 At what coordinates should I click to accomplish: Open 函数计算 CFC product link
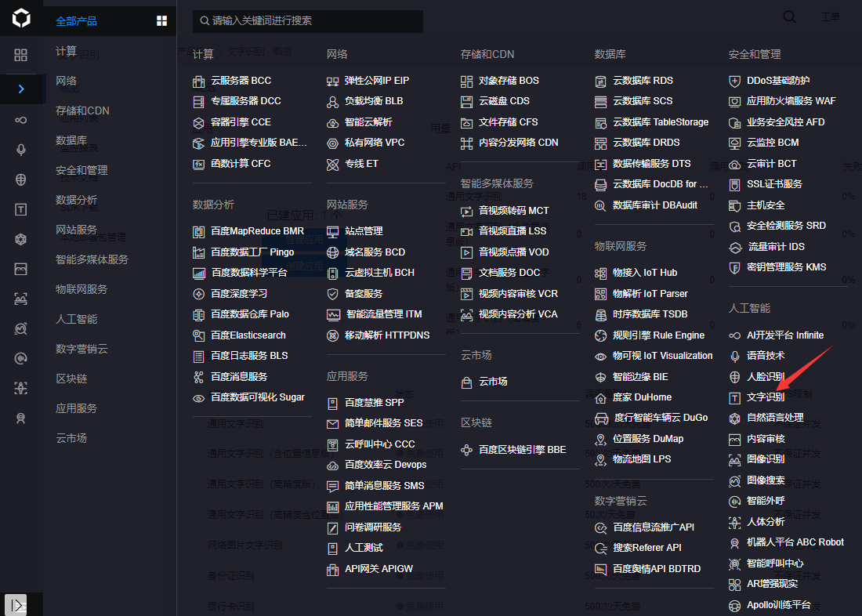(x=241, y=163)
